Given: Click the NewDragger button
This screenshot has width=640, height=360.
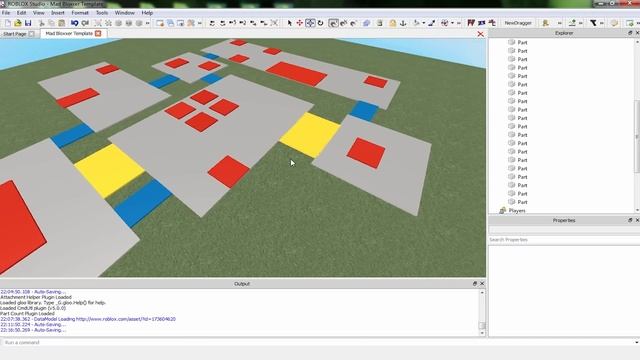Looking at the screenshot, I should pyautogui.click(x=518, y=23).
